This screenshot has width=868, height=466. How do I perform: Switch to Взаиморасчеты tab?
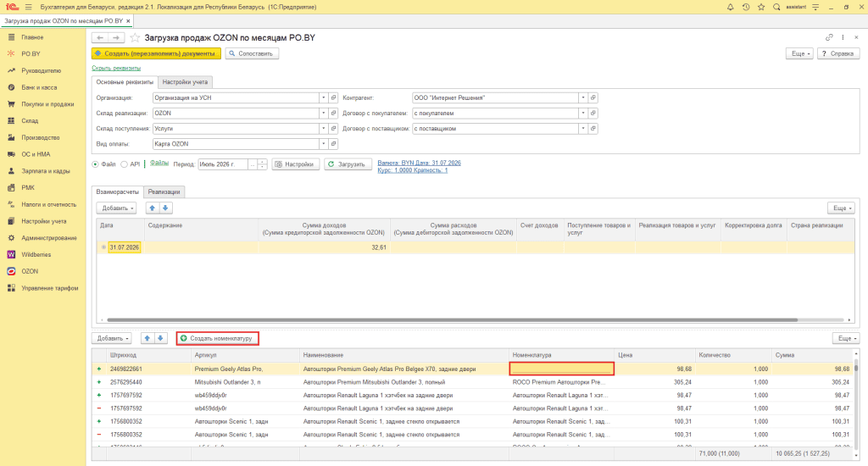point(117,191)
